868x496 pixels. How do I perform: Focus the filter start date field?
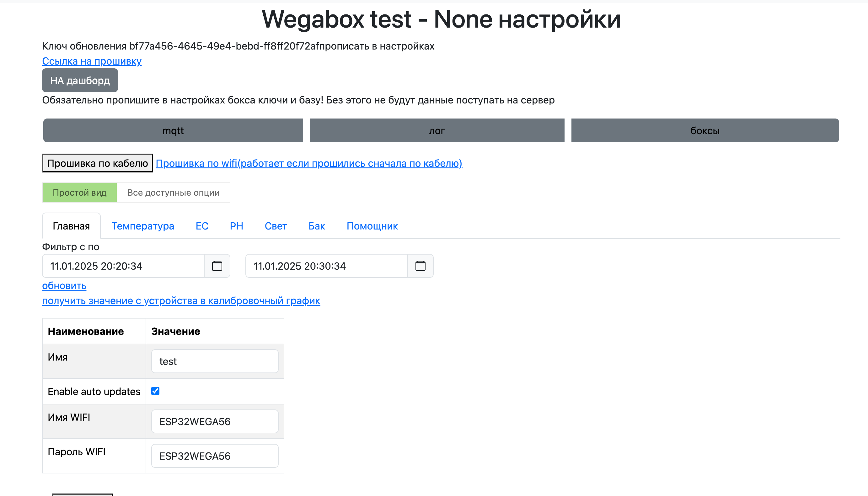[x=123, y=266]
